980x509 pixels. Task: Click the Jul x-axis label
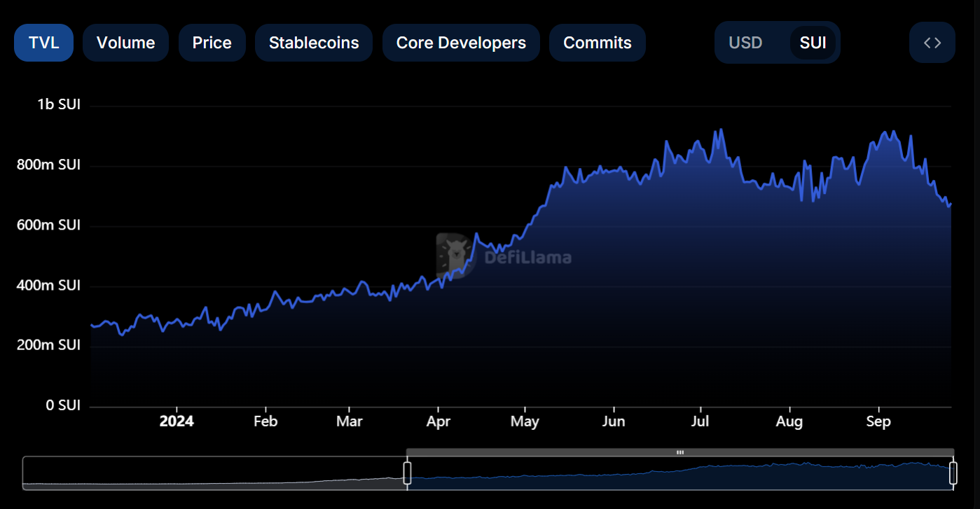click(x=701, y=421)
